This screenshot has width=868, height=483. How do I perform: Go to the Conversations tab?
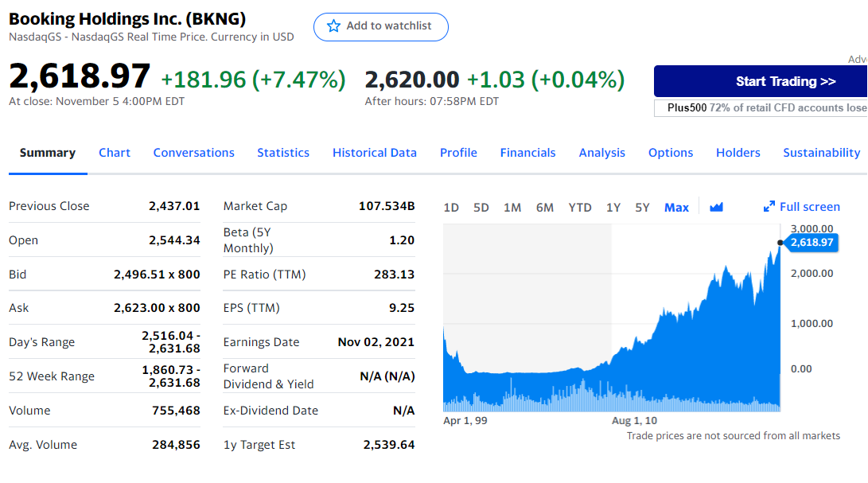coord(194,153)
